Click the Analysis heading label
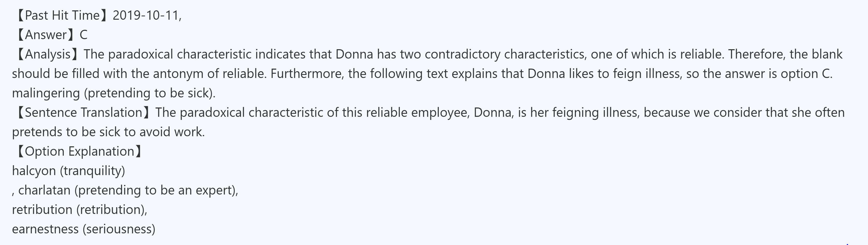The height and width of the screenshot is (245, 868). tap(47, 54)
